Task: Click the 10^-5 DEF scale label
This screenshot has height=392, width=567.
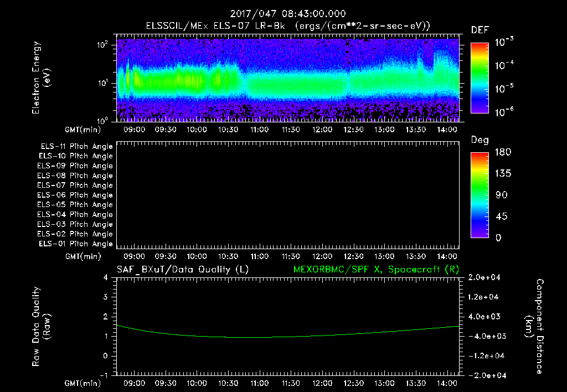Action: coord(504,89)
